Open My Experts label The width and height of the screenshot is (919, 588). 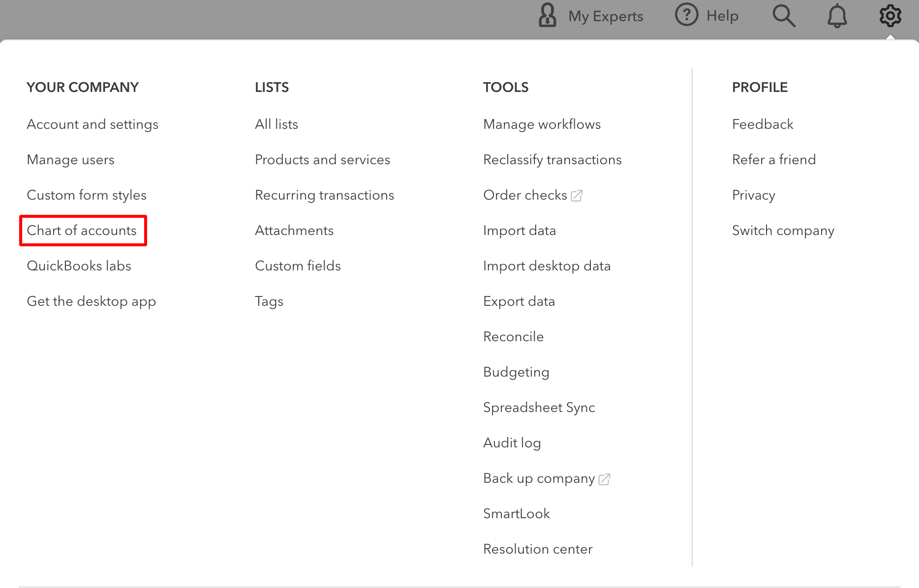pyautogui.click(x=606, y=16)
